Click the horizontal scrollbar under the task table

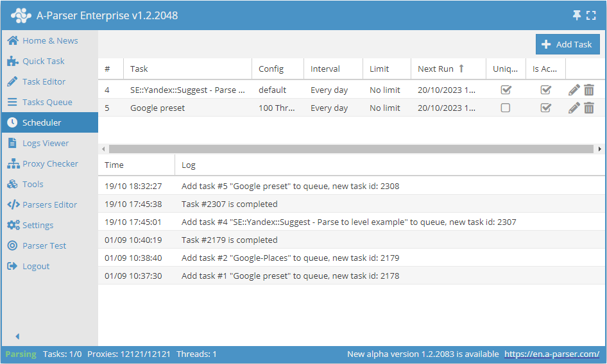point(350,149)
